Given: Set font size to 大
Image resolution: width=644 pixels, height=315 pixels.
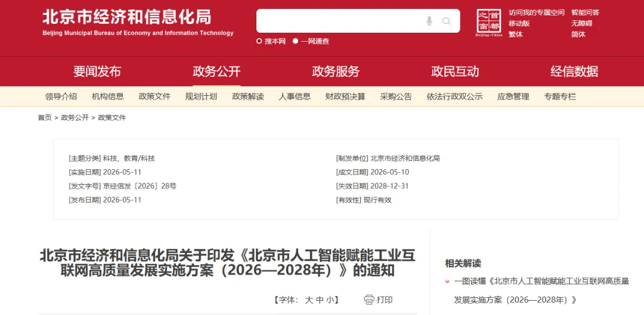Looking at the screenshot, I should pos(309,300).
